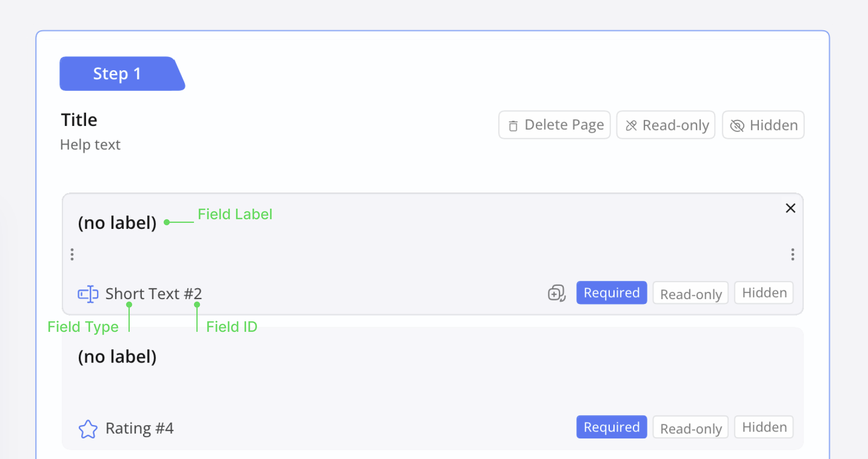Screen dimensions: 868x459
Task: Toggle page Hidden button
Action: point(763,125)
